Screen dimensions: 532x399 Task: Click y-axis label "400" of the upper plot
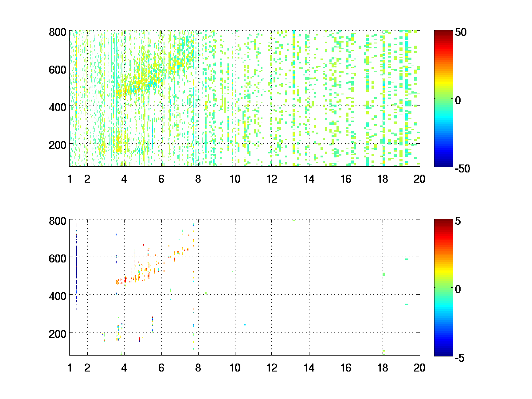pyautogui.click(x=58, y=107)
